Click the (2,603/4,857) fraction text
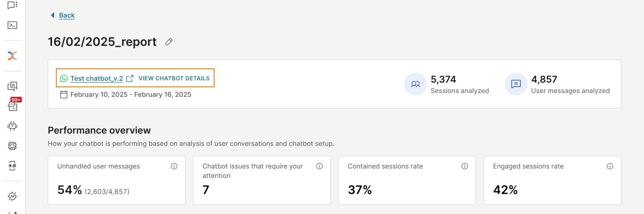644x214 pixels. click(x=107, y=191)
